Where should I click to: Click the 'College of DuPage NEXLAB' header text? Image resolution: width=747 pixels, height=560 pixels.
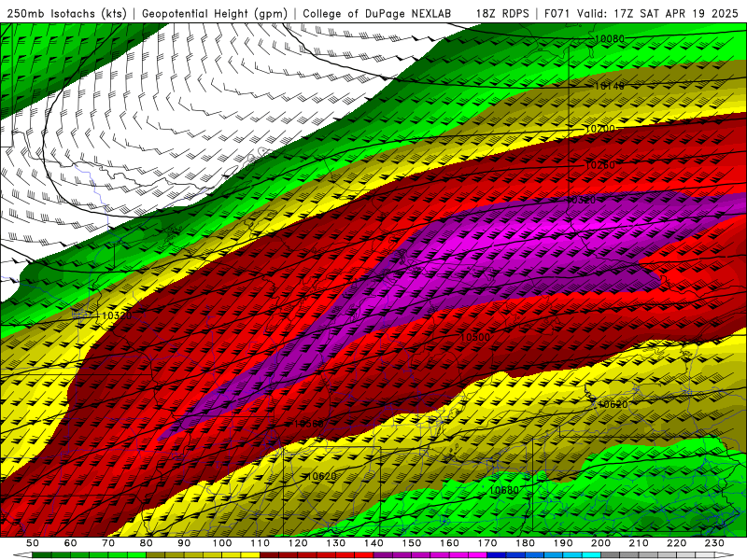click(377, 13)
